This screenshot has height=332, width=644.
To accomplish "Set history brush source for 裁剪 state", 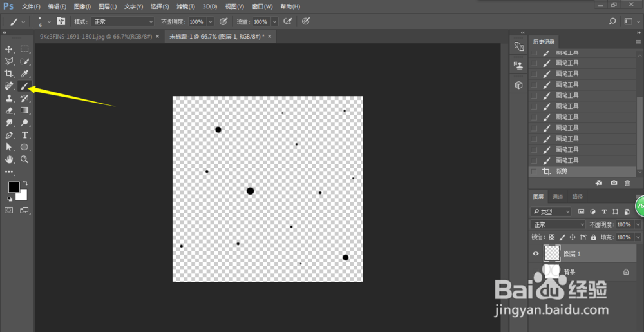I will coord(534,171).
